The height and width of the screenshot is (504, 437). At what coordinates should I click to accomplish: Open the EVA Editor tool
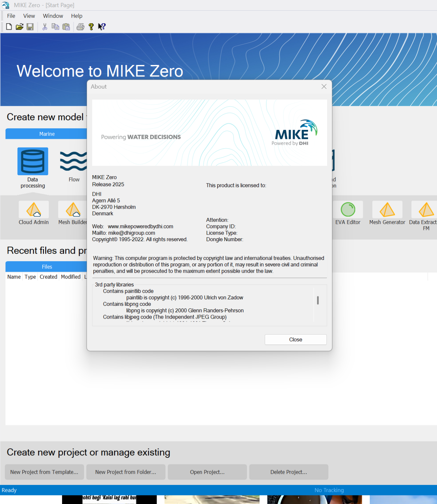348,209
